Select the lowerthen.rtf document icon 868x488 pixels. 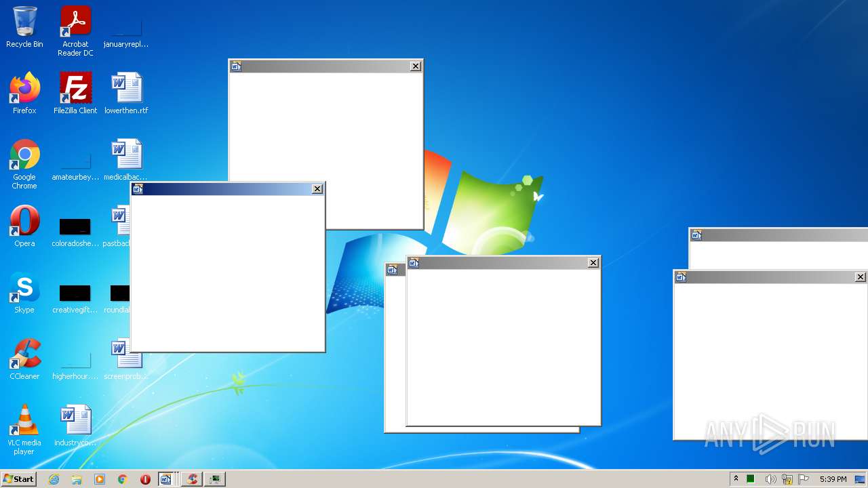coord(126,94)
